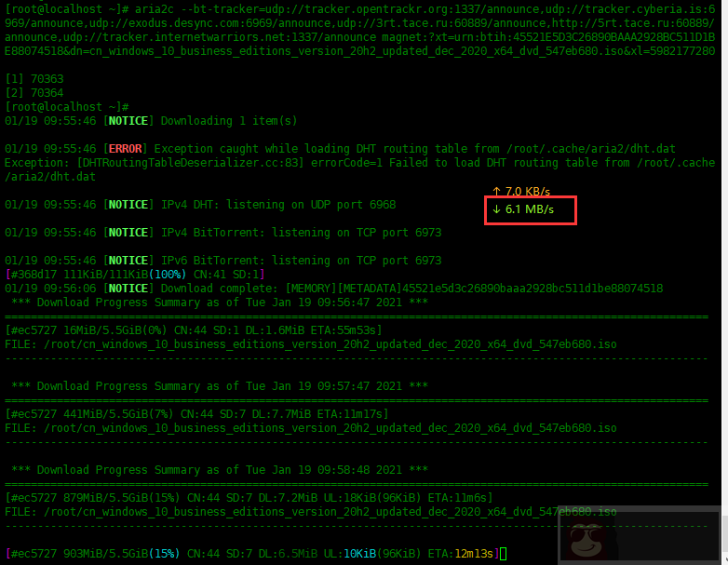Click the "Downloading 1 item(s)" notice line
The width and height of the screenshot is (728, 565).
pyautogui.click(x=151, y=121)
